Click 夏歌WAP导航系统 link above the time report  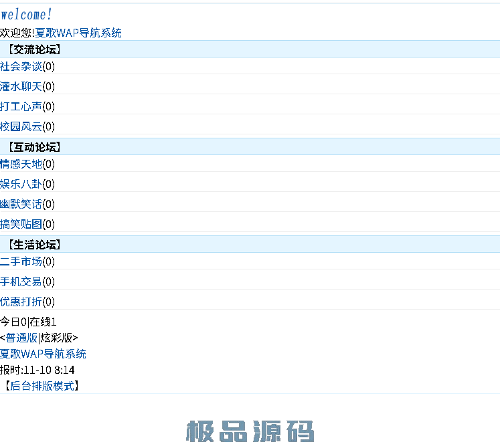point(43,354)
